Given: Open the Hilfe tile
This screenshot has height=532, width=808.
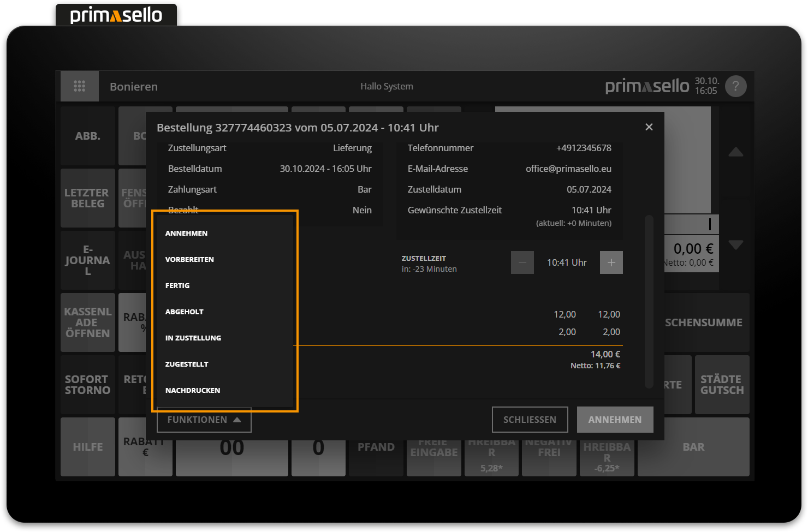Looking at the screenshot, I should (88, 447).
